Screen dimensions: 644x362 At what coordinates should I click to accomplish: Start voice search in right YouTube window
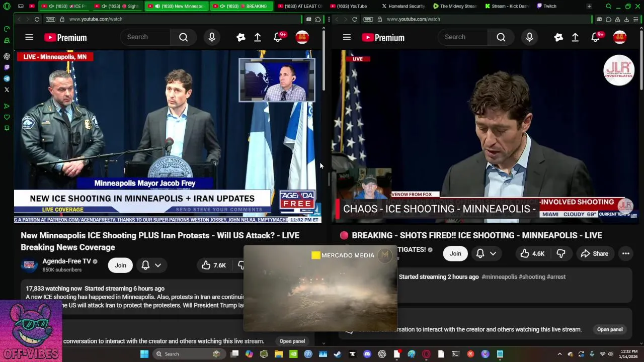coord(529,37)
